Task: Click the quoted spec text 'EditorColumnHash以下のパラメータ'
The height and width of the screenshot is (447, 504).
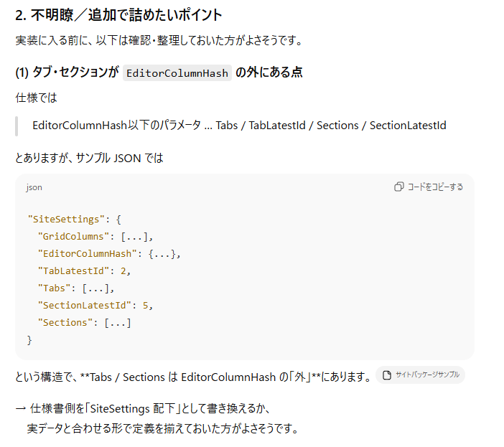Action: click(x=116, y=126)
